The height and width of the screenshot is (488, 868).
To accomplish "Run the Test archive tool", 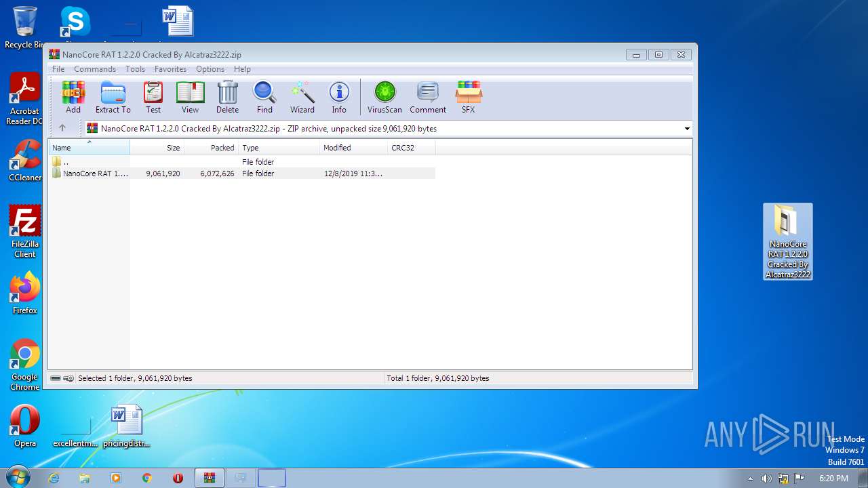I will tap(153, 98).
